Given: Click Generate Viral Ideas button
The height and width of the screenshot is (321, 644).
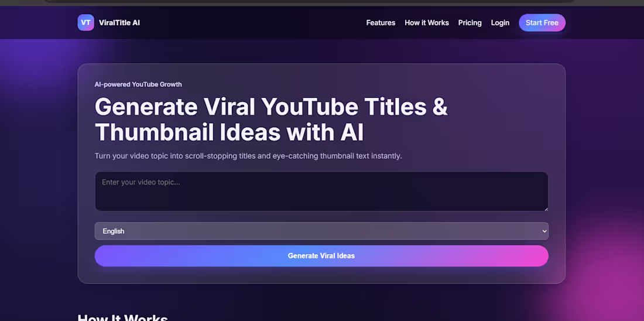Looking at the screenshot, I should (x=321, y=255).
